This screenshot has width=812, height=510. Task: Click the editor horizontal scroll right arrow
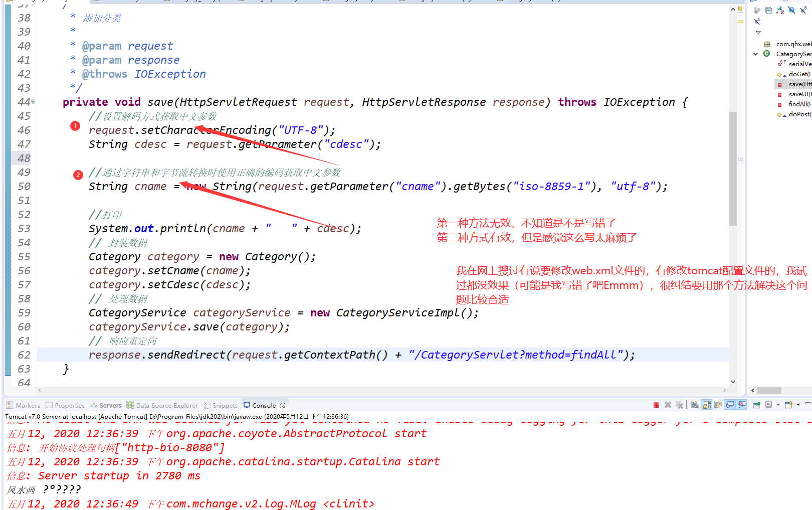click(725, 390)
